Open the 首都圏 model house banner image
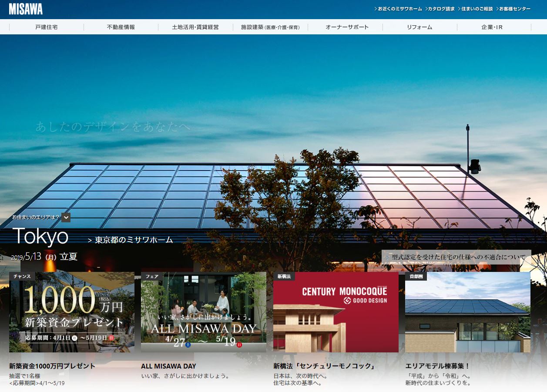 (x=468, y=312)
